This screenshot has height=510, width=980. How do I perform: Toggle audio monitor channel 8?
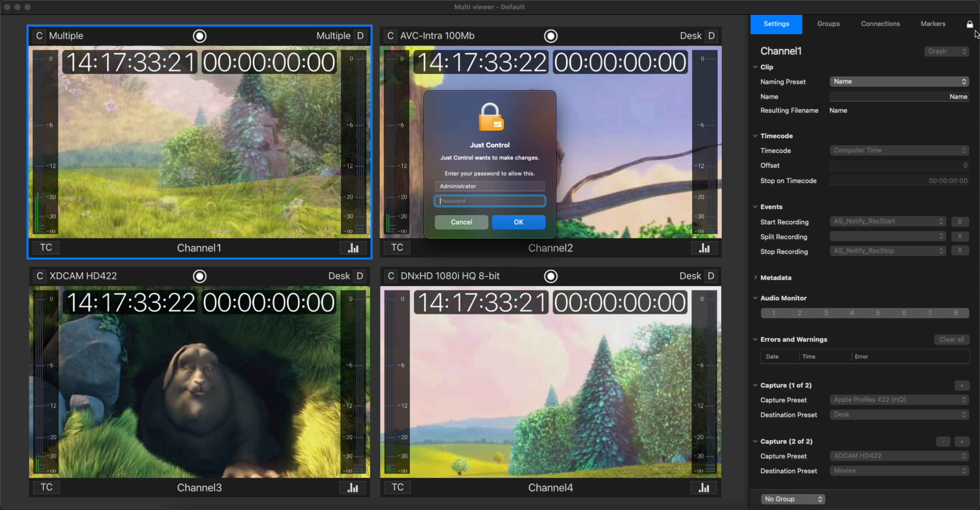tap(956, 313)
